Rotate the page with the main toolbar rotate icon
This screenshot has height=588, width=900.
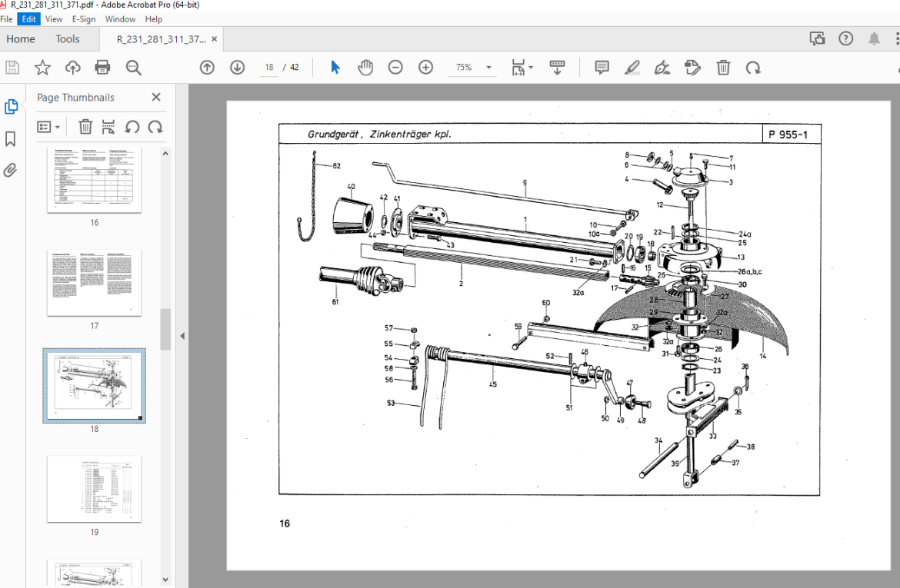coord(753,68)
